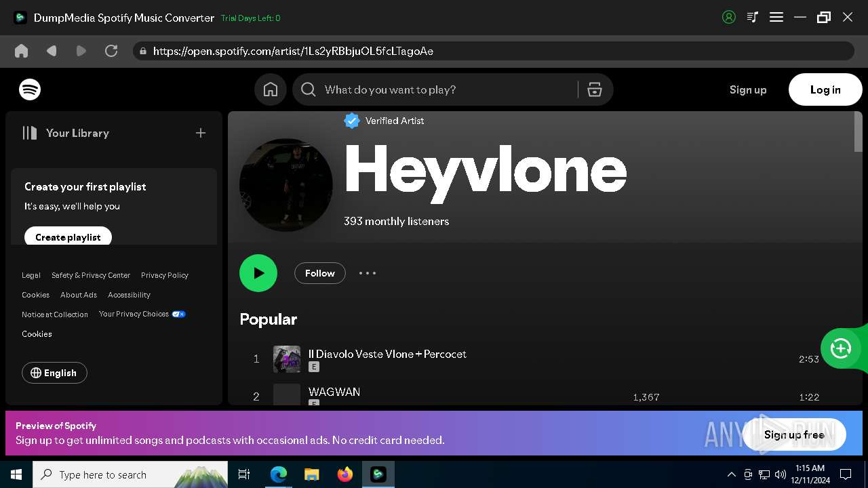Navigate back in the converter browser
Viewport: 868px width, 488px height.
coord(52,51)
